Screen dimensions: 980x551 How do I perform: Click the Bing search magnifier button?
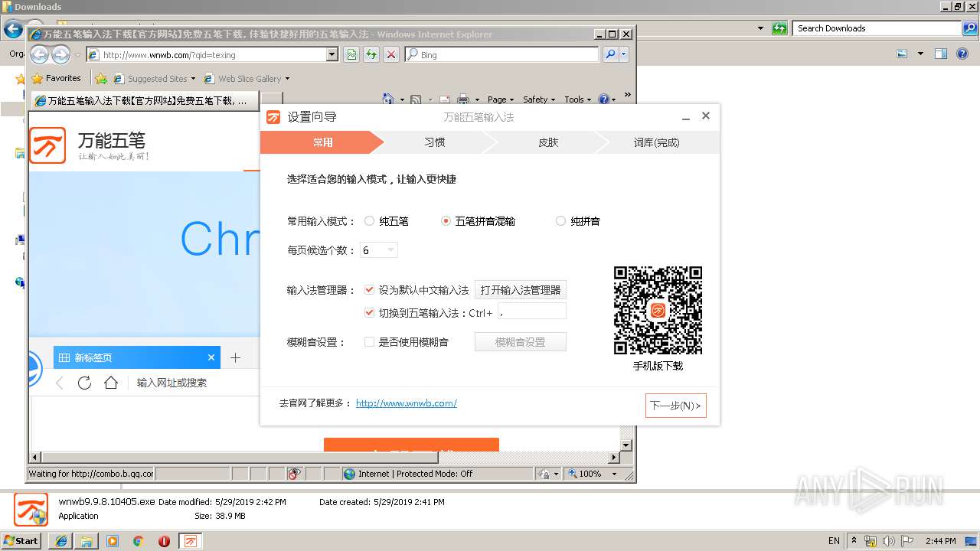pos(610,54)
